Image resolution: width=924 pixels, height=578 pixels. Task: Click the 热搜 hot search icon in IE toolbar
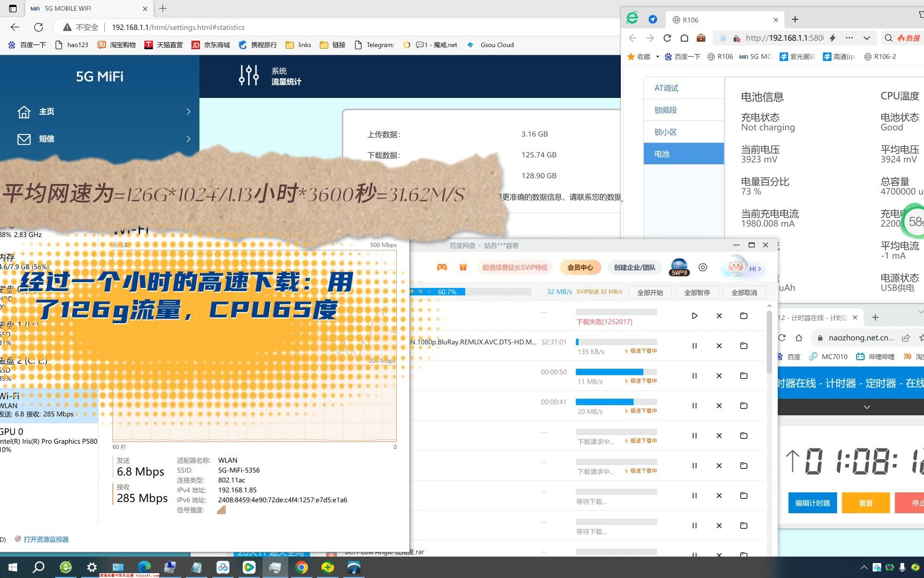pyautogui.click(x=909, y=38)
